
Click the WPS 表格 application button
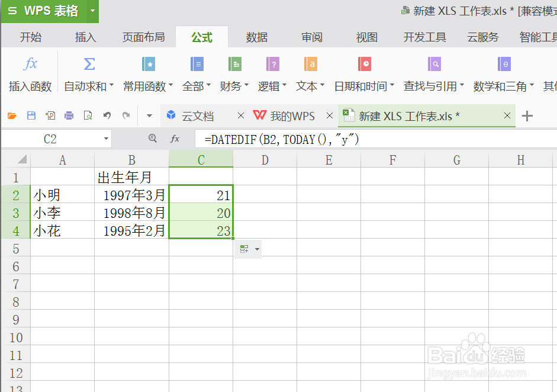coord(43,11)
